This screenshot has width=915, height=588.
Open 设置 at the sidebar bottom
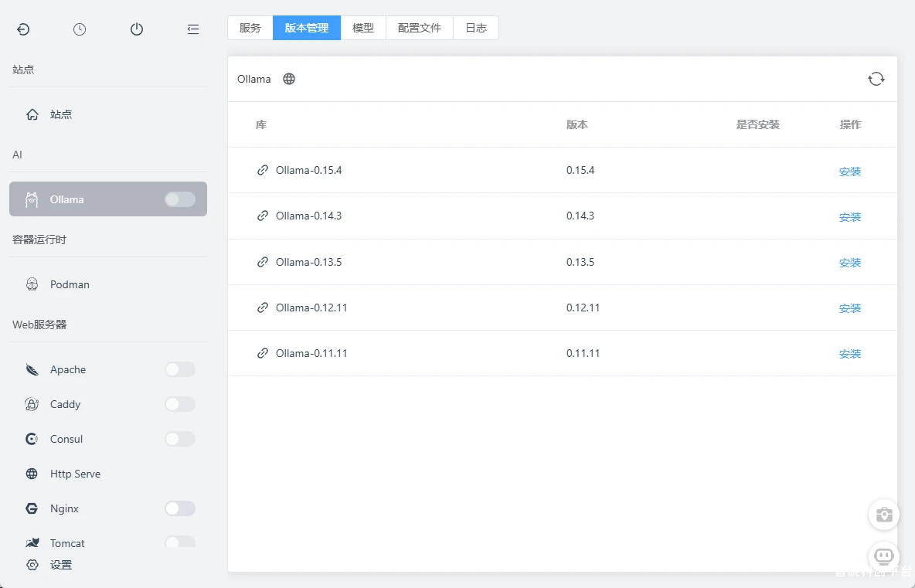tap(61, 565)
